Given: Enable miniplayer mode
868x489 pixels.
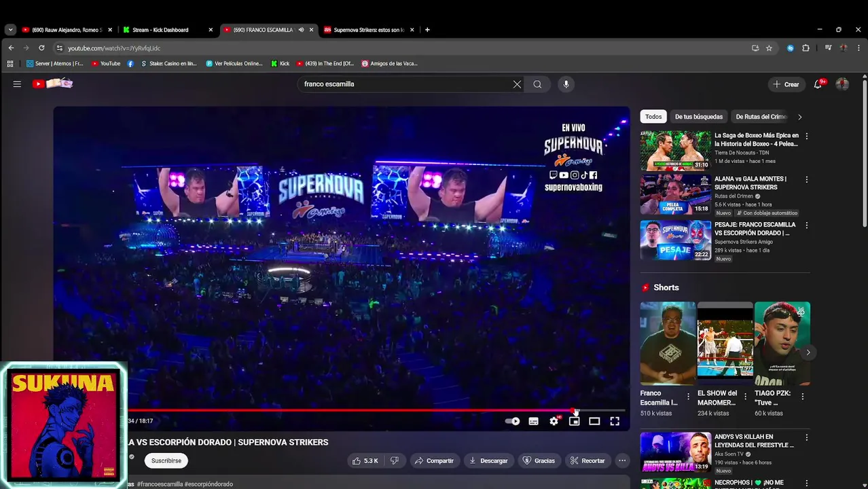Looking at the screenshot, I should tap(575, 421).
